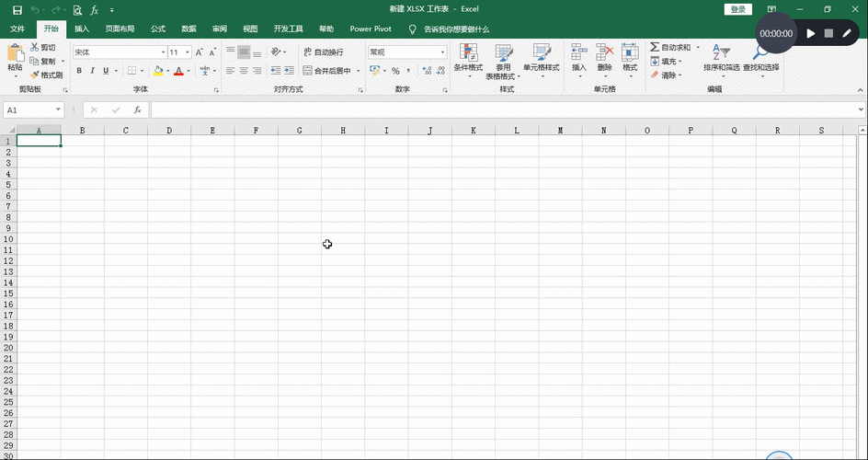
Task: Click the borders grid icon
Action: [131, 71]
